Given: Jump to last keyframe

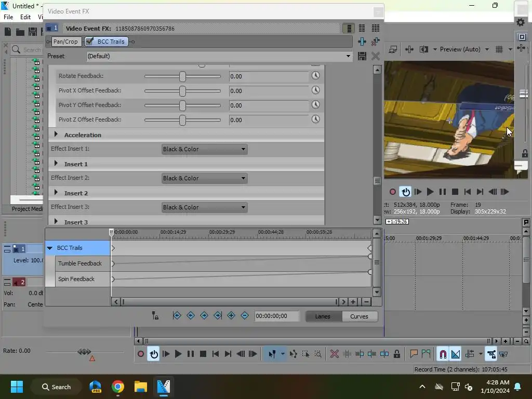Looking at the screenshot, I should point(218,315).
